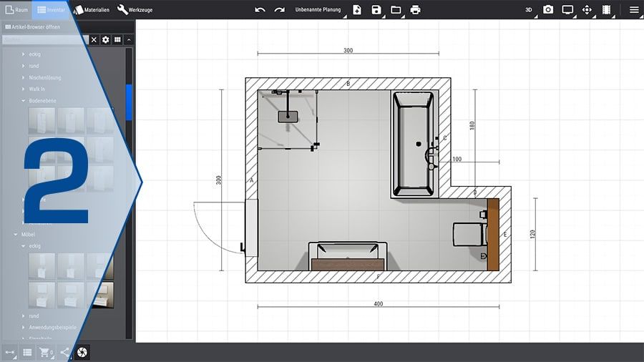Click the undo arrow icon
Viewport: 644px width, 362px height.
(260, 10)
